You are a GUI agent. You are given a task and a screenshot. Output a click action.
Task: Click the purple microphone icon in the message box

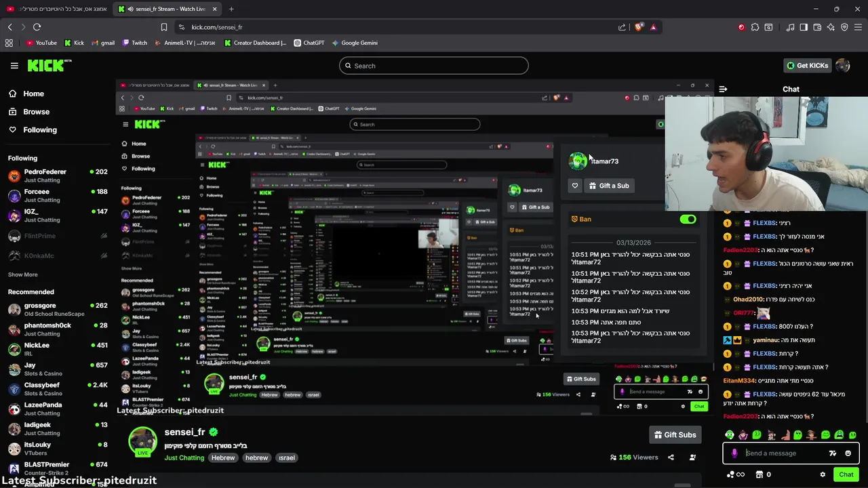[734, 453]
